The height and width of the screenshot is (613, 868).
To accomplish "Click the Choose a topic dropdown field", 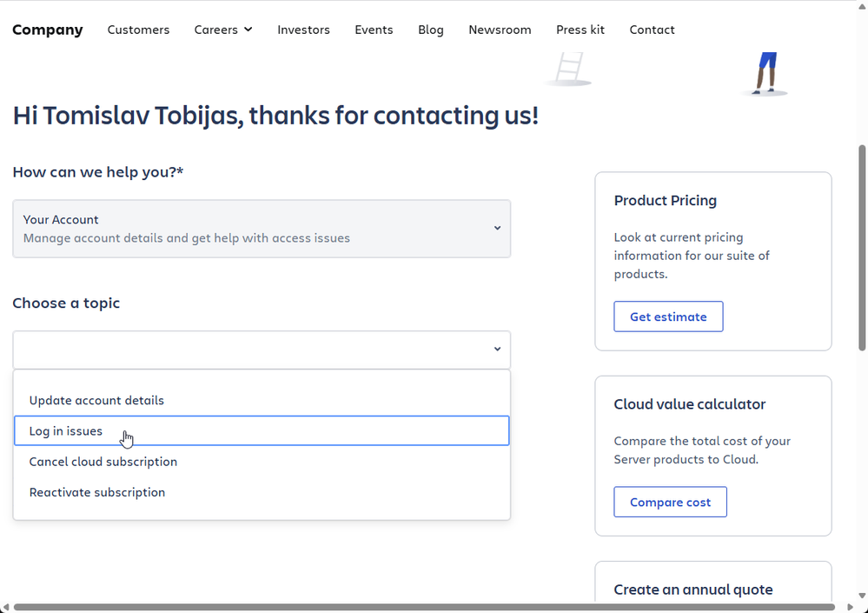I will 262,350.
